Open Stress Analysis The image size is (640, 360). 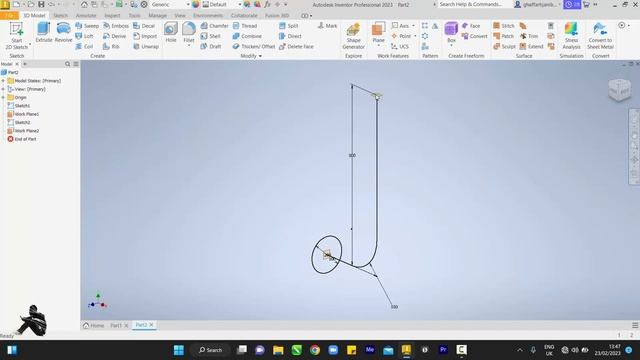[x=571, y=36]
